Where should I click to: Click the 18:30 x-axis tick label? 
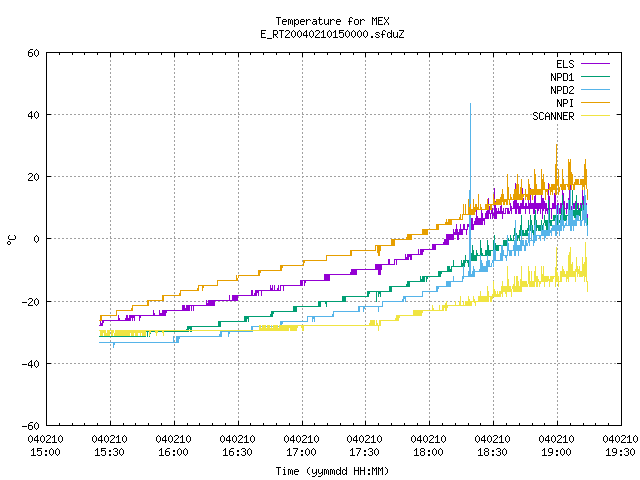pyautogui.click(x=493, y=452)
